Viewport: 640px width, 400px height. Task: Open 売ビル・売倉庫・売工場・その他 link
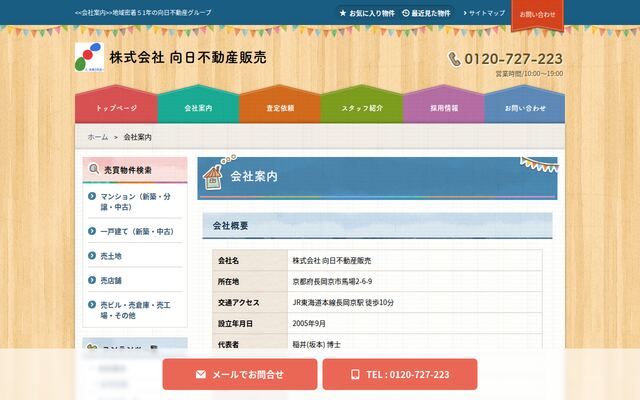point(135,310)
